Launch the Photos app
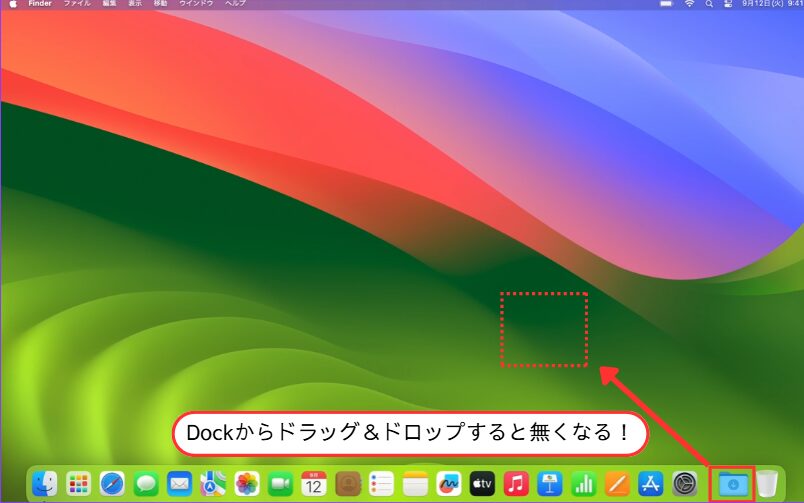The width and height of the screenshot is (804, 503). coord(247,484)
